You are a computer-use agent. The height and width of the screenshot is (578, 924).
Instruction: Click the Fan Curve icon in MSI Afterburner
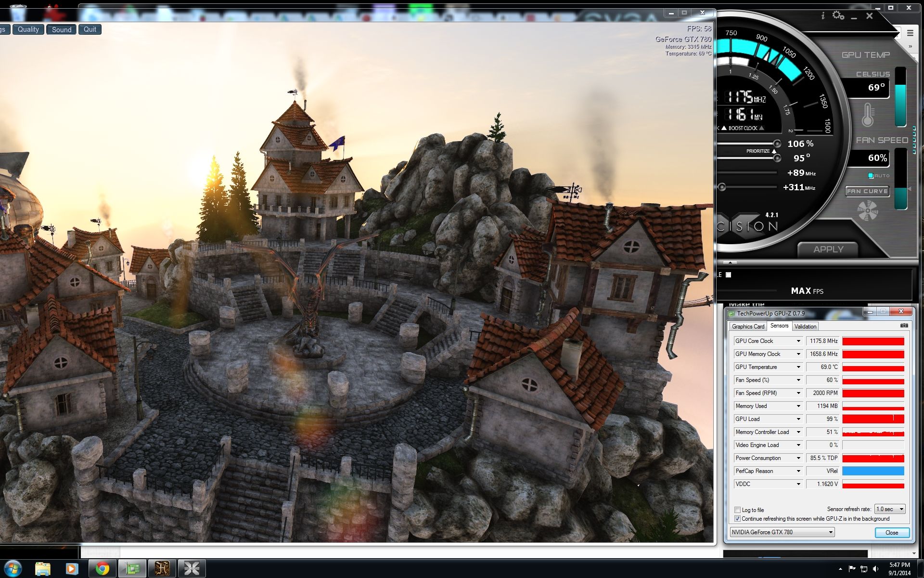pos(867,191)
